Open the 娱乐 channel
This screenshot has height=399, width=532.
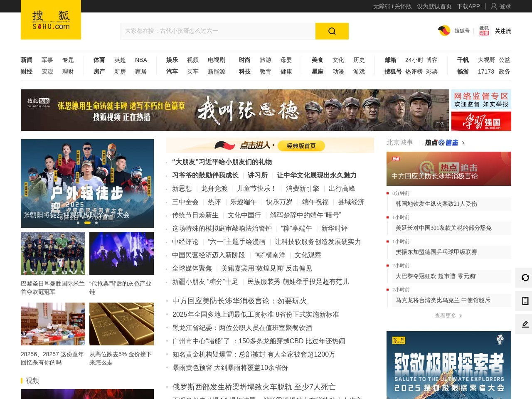[x=172, y=60]
